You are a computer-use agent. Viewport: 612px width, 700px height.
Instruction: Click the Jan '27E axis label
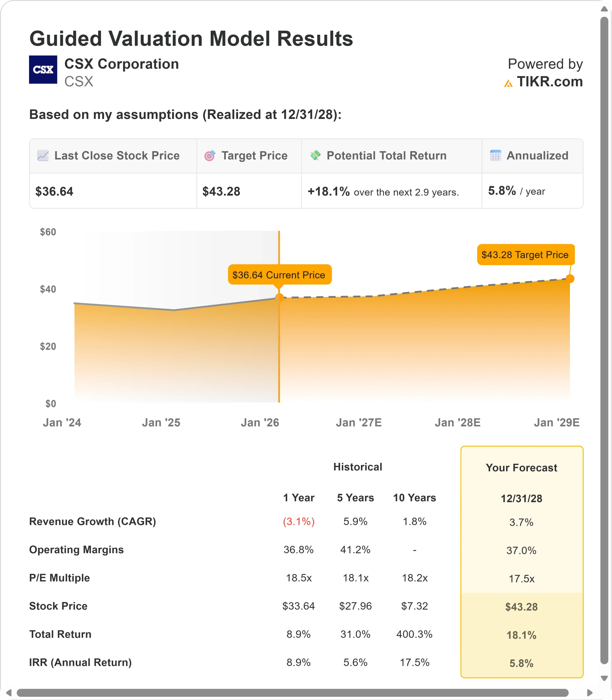[359, 422]
